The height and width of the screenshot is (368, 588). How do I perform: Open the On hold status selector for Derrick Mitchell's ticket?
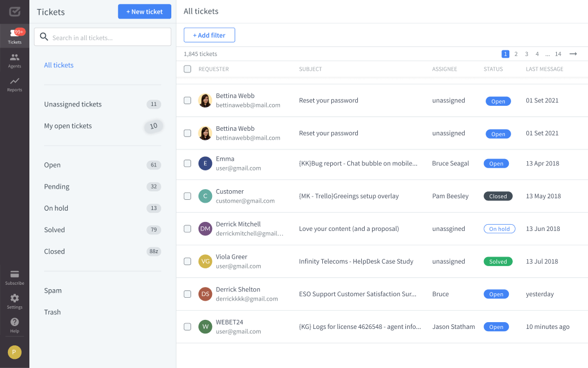click(499, 229)
